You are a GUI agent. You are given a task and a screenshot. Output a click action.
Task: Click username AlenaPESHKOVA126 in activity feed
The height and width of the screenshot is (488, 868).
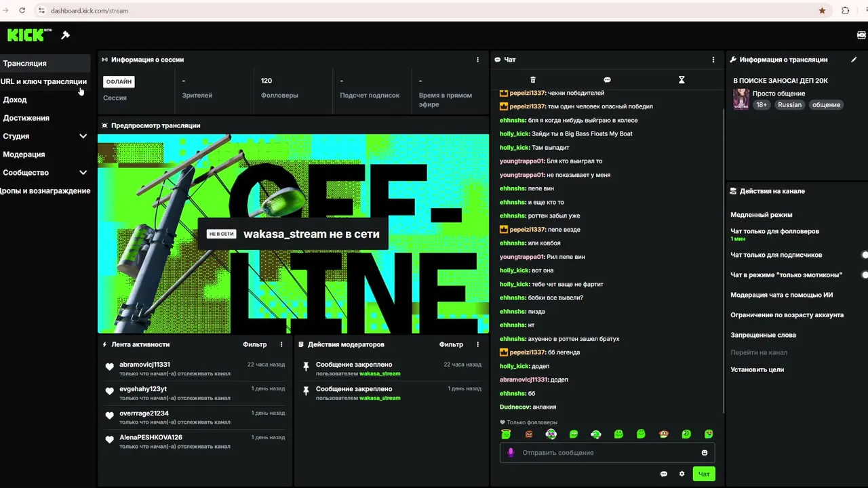coord(151,437)
